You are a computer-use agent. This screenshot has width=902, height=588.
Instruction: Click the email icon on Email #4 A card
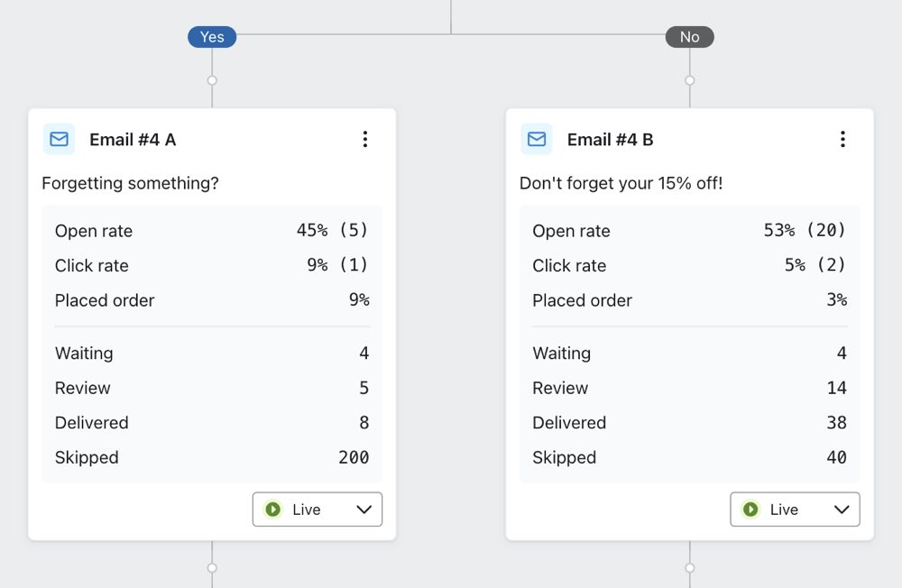click(58, 139)
